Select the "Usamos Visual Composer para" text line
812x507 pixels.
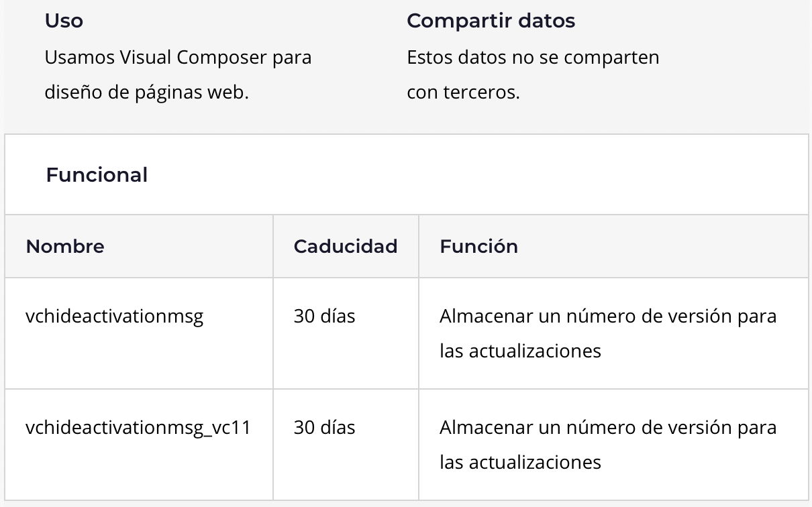pyautogui.click(x=178, y=57)
